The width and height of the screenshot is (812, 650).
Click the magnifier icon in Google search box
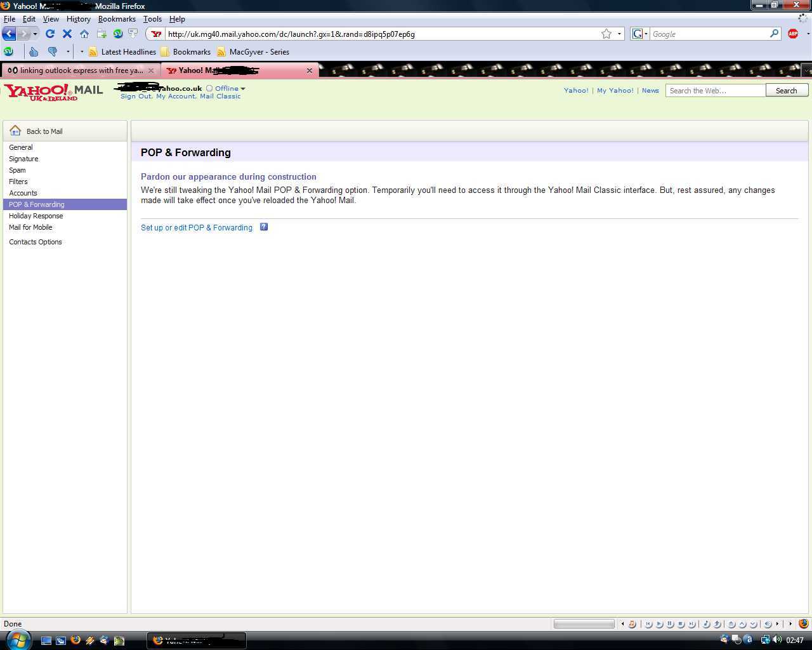(x=774, y=34)
